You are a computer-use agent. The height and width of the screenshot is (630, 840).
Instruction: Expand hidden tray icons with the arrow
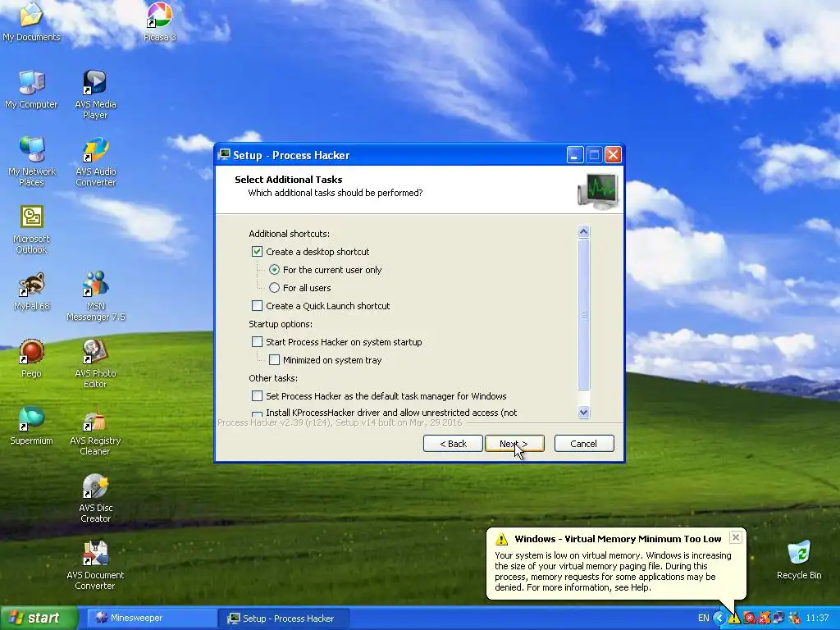[x=719, y=619]
